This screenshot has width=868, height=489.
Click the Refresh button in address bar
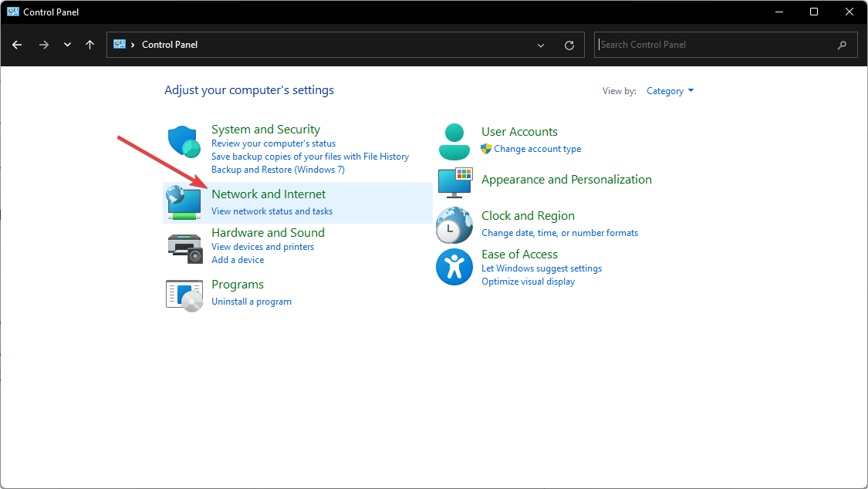(569, 45)
